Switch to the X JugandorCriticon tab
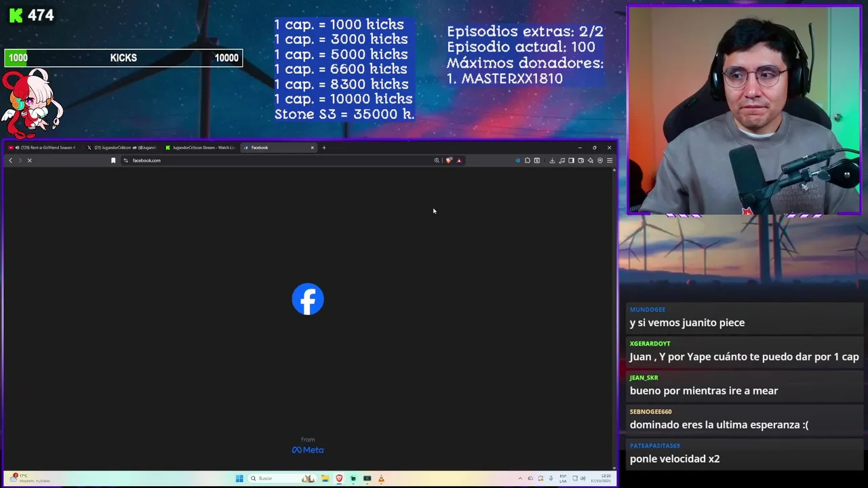Image resolution: width=868 pixels, height=488 pixels. pyautogui.click(x=123, y=147)
